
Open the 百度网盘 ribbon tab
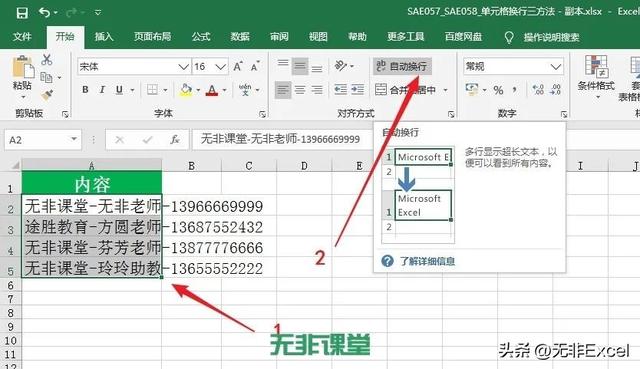[x=463, y=37]
